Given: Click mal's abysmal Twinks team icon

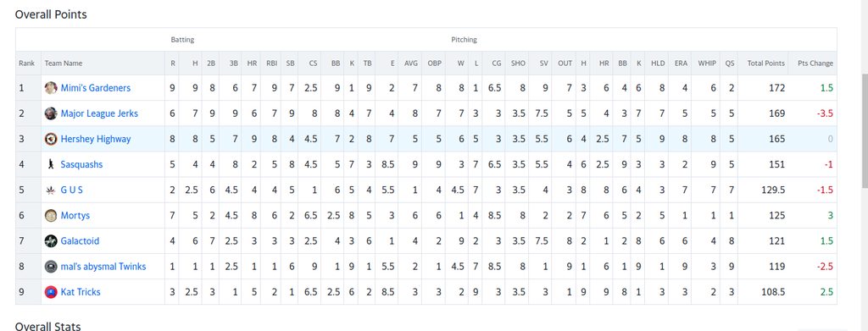Looking at the screenshot, I should [x=51, y=267].
